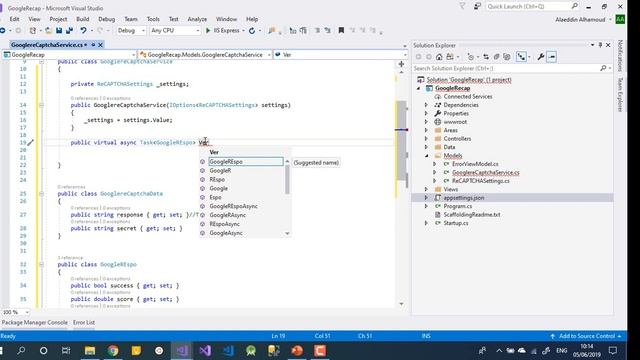This screenshot has height=360, width=640.
Task: Click the Open File toolbar icon
Action: (x=48, y=31)
